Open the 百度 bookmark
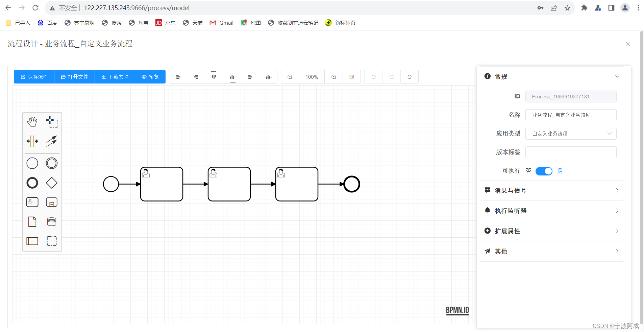Image resolution: width=644 pixels, height=332 pixels. pos(47,23)
